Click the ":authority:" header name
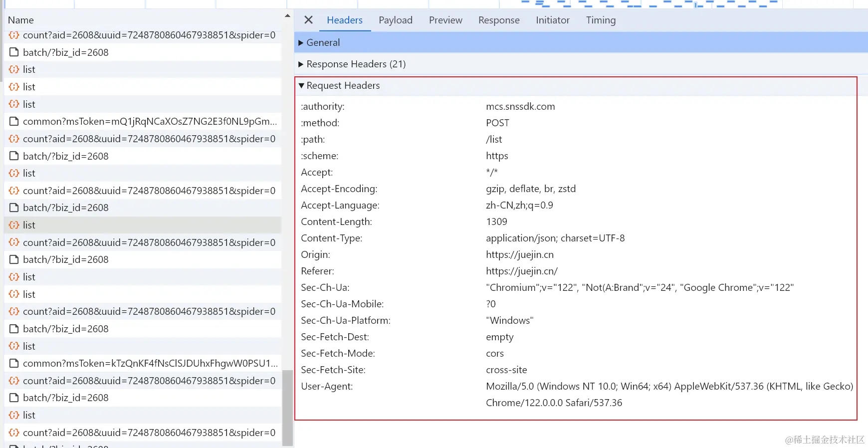The height and width of the screenshot is (448, 868). [323, 106]
